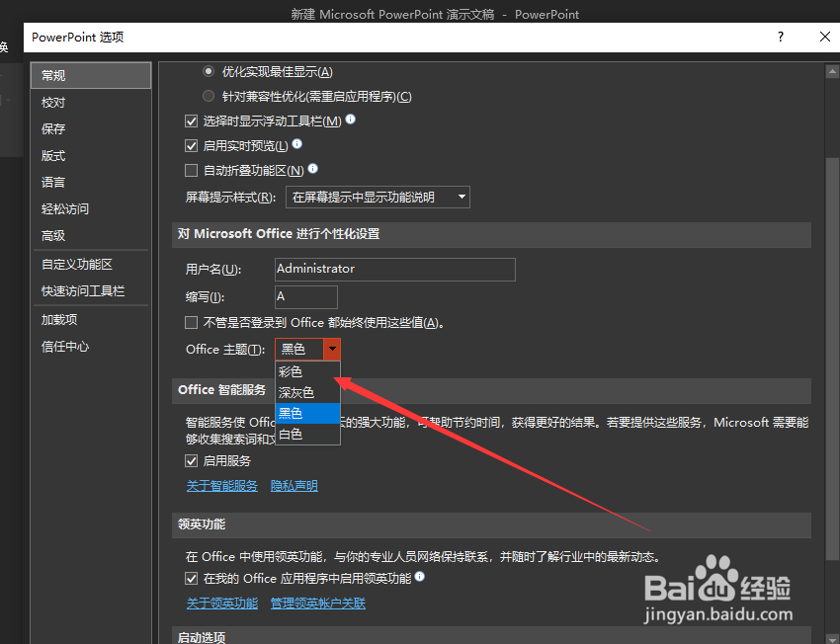This screenshot has height=644, width=840.
Task: Open 语言 settings category
Action: point(91,183)
